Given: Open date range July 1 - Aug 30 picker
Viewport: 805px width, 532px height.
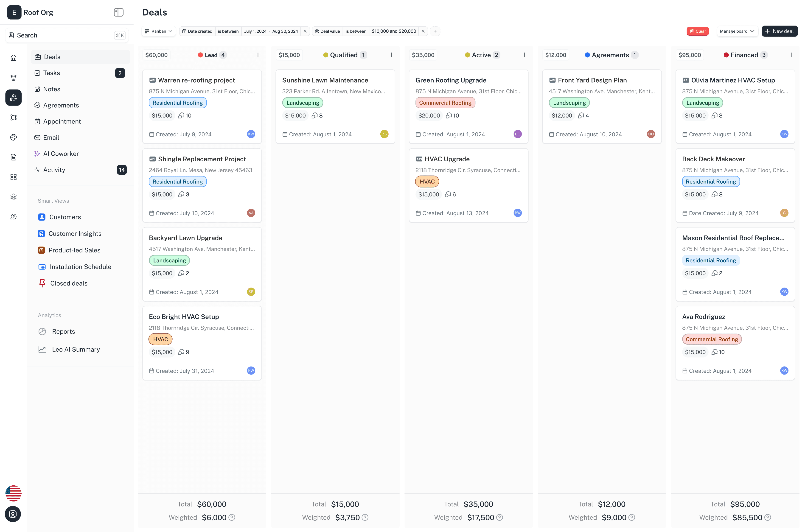Looking at the screenshot, I should coord(271,31).
